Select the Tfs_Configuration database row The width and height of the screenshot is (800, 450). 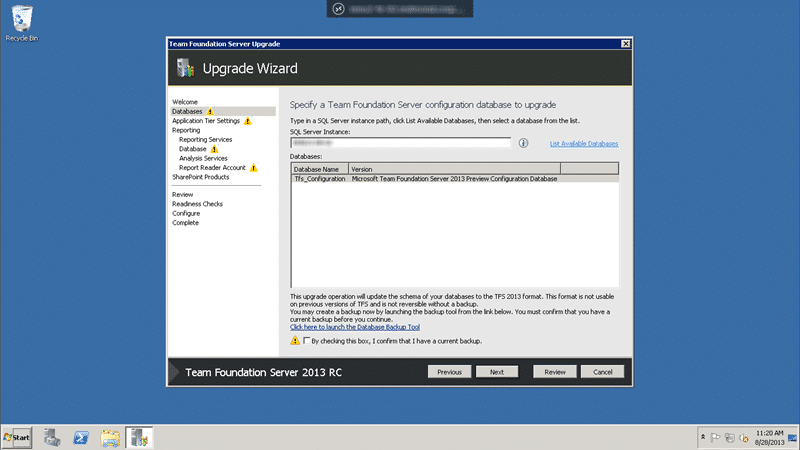click(x=455, y=179)
